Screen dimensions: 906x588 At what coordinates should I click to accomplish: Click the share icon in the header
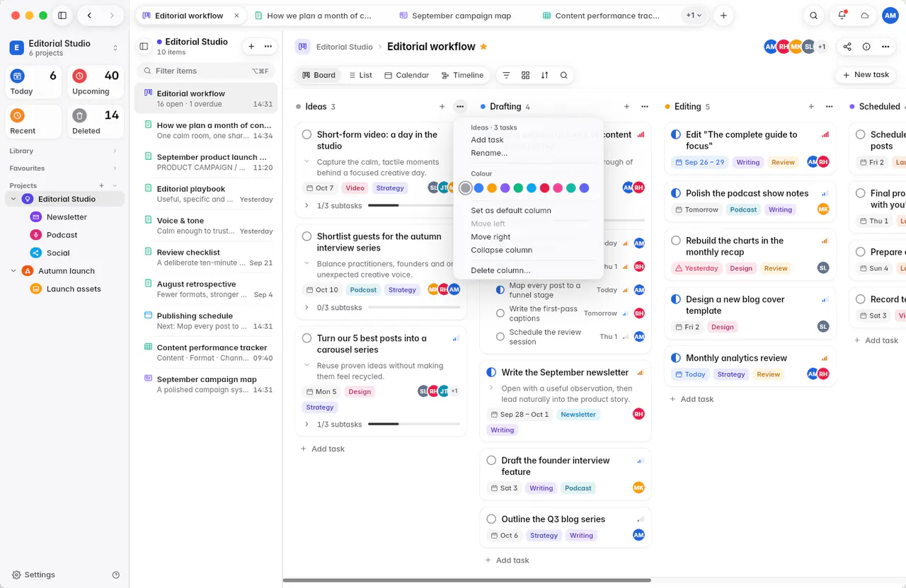847,47
